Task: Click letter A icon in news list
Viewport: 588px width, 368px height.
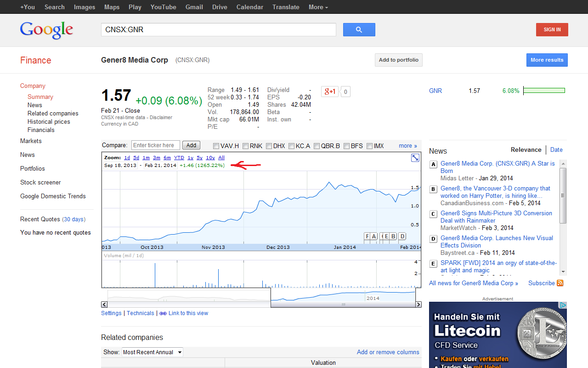Action: click(x=433, y=164)
